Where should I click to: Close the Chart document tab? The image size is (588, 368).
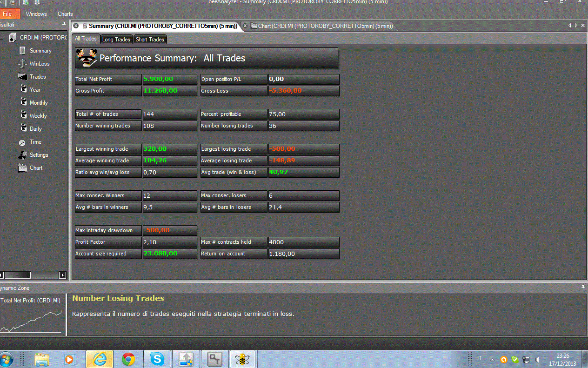(246, 26)
